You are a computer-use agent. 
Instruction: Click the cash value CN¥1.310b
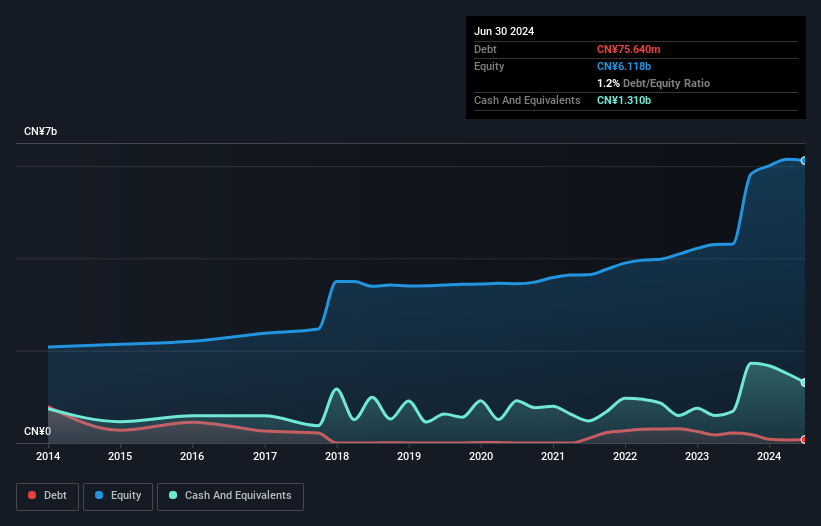click(x=624, y=100)
